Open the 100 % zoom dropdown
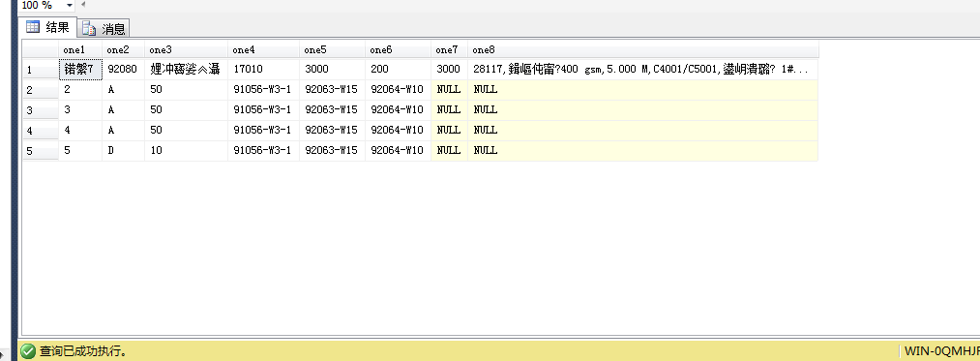Viewport: 980px width, 361px height. [69, 5]
